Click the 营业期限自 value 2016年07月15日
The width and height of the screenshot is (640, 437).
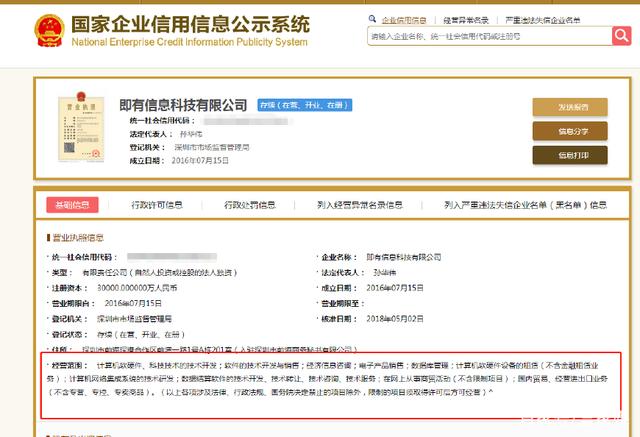click(x=133, y=303)
